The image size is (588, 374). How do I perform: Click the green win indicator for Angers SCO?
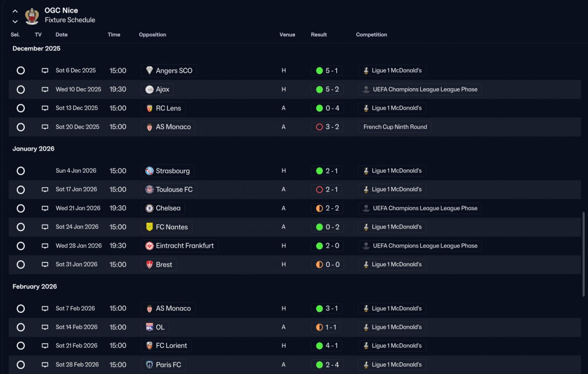tap(319, 71)
